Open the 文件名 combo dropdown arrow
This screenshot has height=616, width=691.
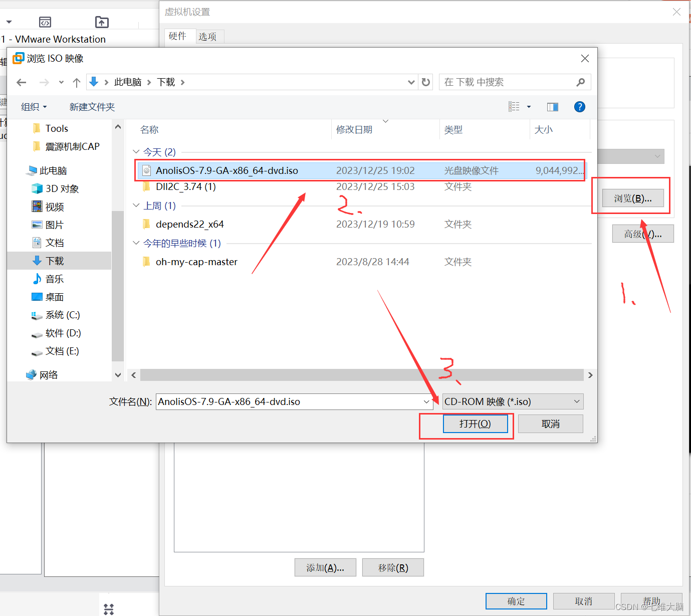point(426,401)
